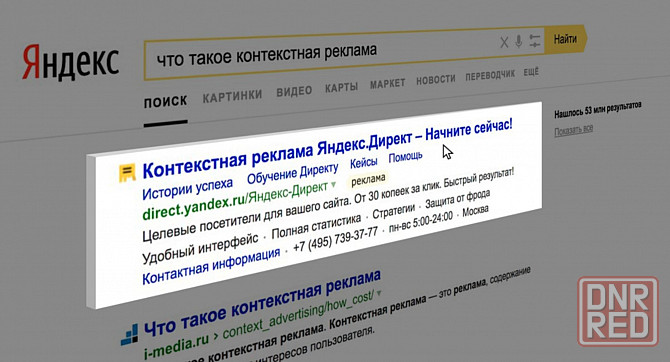Click Целевые посетители ad description text

click(x=328, y=204)
